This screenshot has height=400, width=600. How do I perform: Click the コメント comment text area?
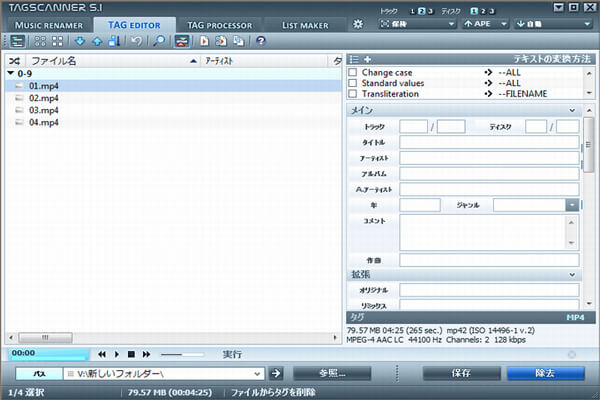pos(489,232)
